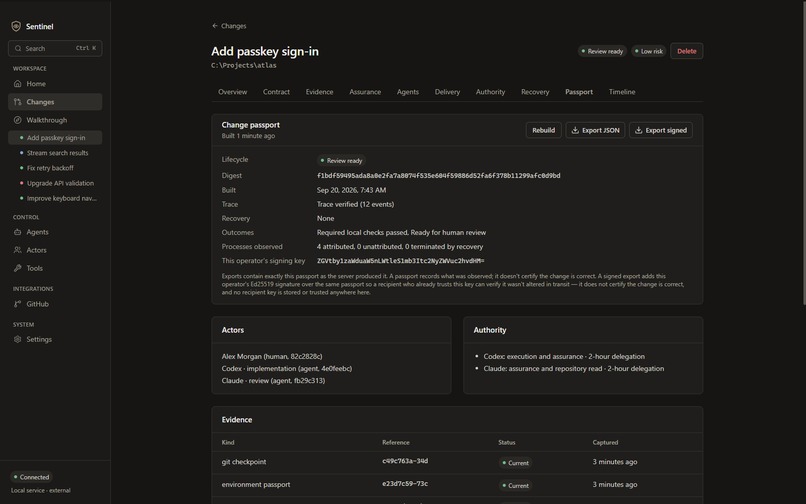Switch to the Overview tab
The height and width of the screenshot is (504, 806).
pyautogui.click(x=232, y=92)
